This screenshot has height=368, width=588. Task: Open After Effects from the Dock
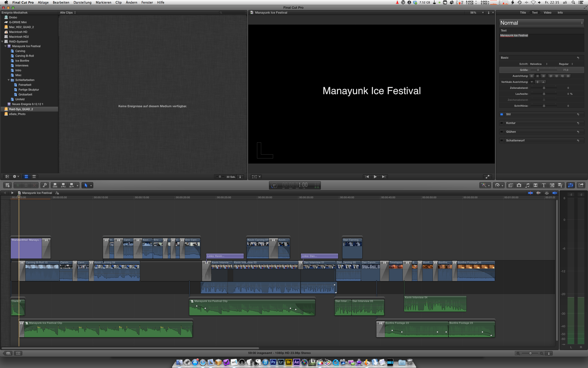297,362
